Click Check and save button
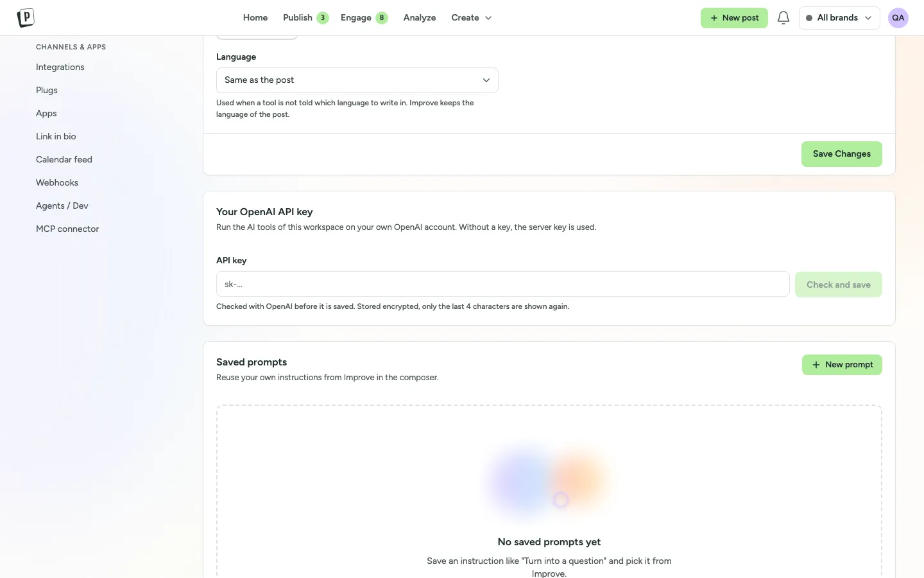 pos(839,285)
